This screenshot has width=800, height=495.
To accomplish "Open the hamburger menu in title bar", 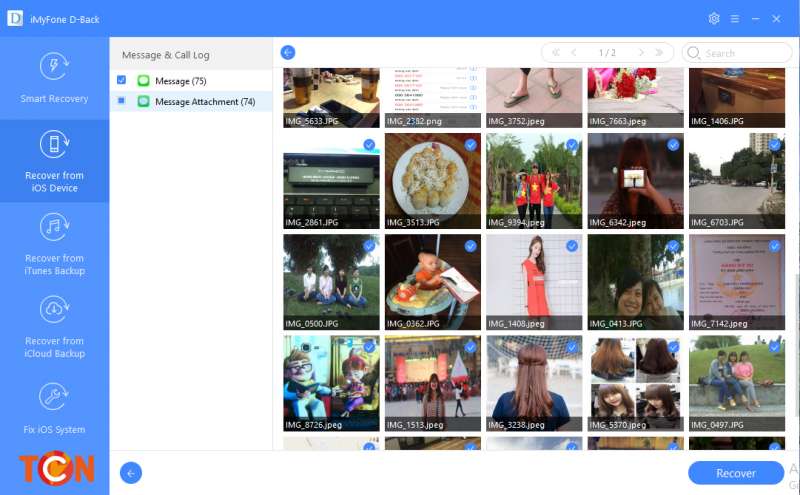I will tap(735, 19).
